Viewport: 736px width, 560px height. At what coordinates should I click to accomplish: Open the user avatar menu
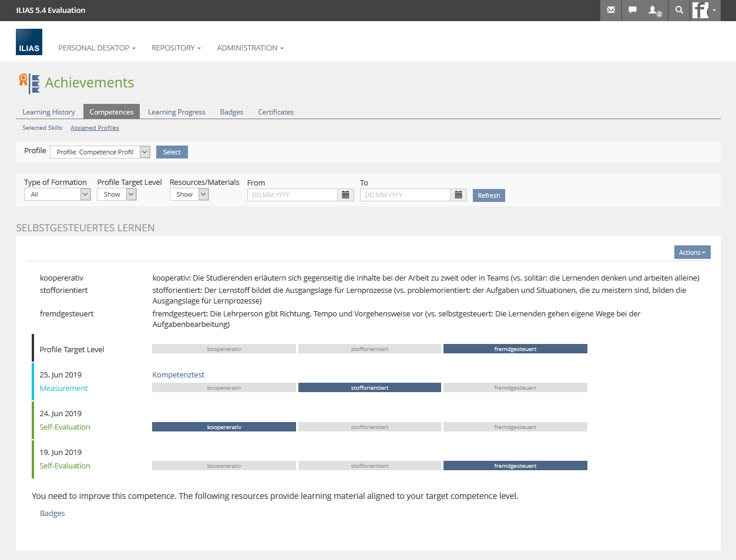pyautogui.click(x=704, y=10)
